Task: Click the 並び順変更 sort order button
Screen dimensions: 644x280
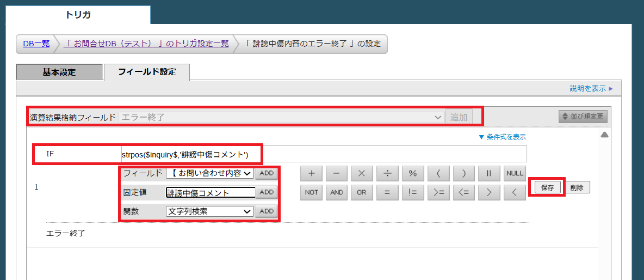Action: pyautogui.click(x=583, y=117)
